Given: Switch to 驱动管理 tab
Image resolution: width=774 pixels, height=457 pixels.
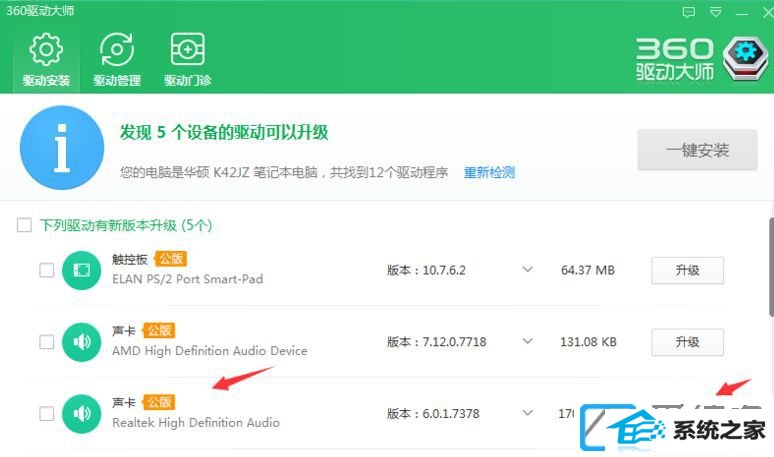Looking at the screenshot, I should tap(117, 60).
